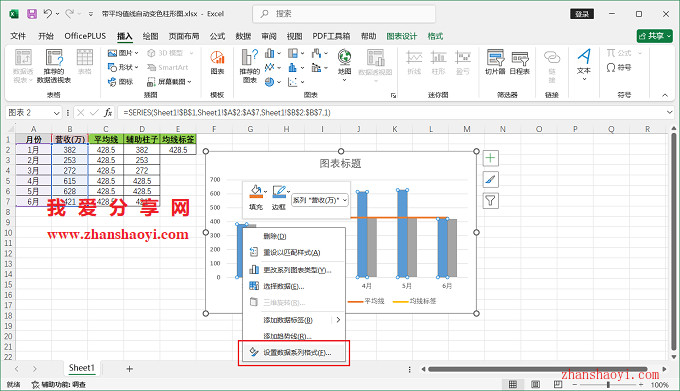Click the Excel app icon in title bar
Viewport: 680px width, 391px height.
[x=14, y=14]
